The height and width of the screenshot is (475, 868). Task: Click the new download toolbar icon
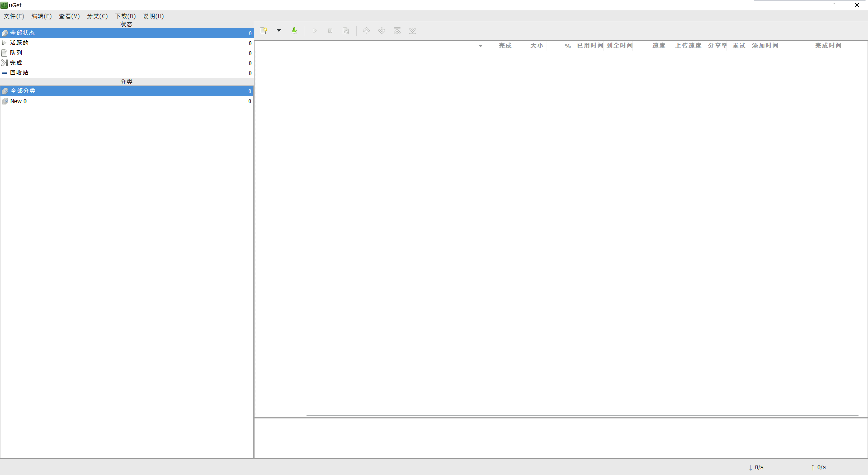tap(264, 31)
